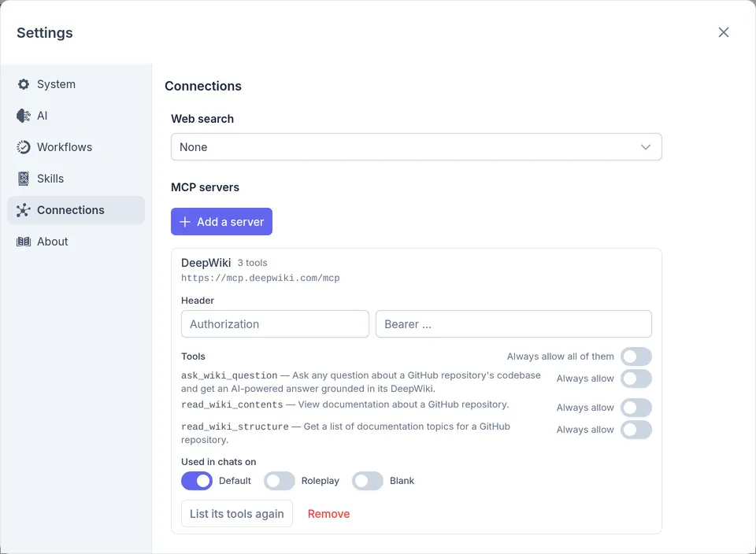Select the Connections section

click(76, 210)
